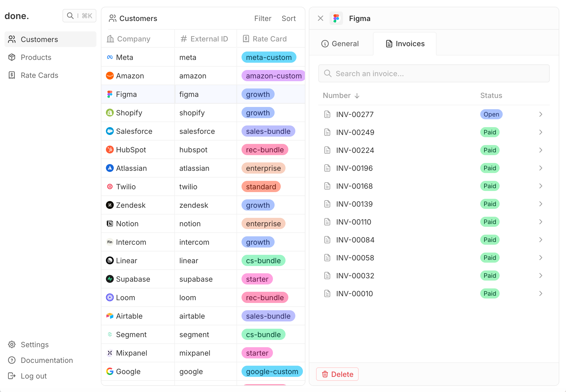Viewport: 566px width, 392px height.
Task: Open the Filter options for customers
Action: coord(263,18)
